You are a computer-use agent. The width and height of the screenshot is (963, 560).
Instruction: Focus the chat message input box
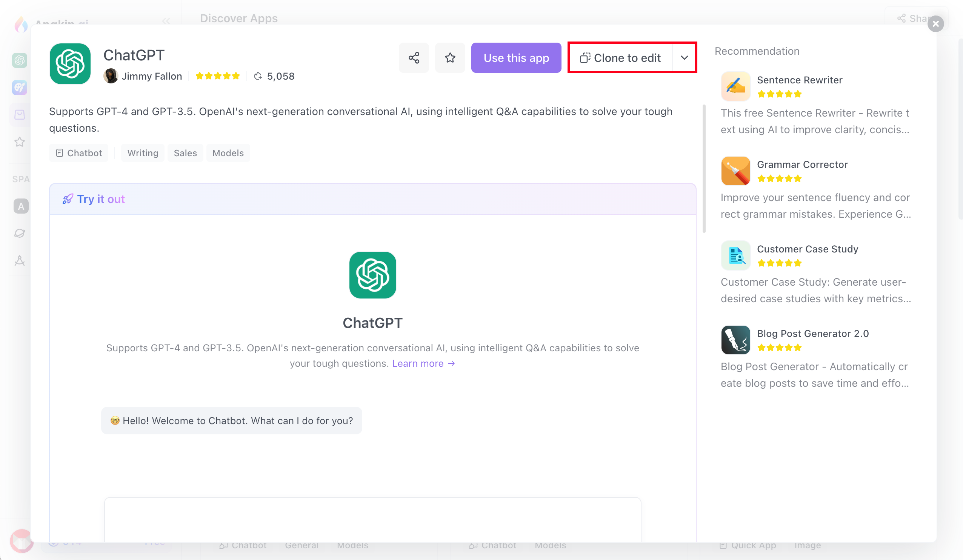(372, 519)
